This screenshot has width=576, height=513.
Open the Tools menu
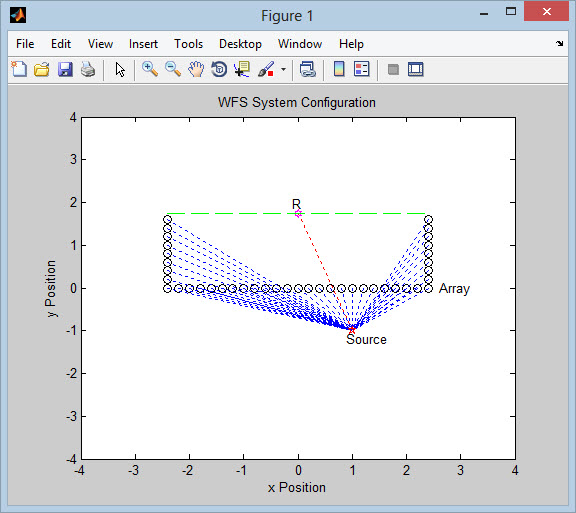pyautogui.click(x=188, y=44)
